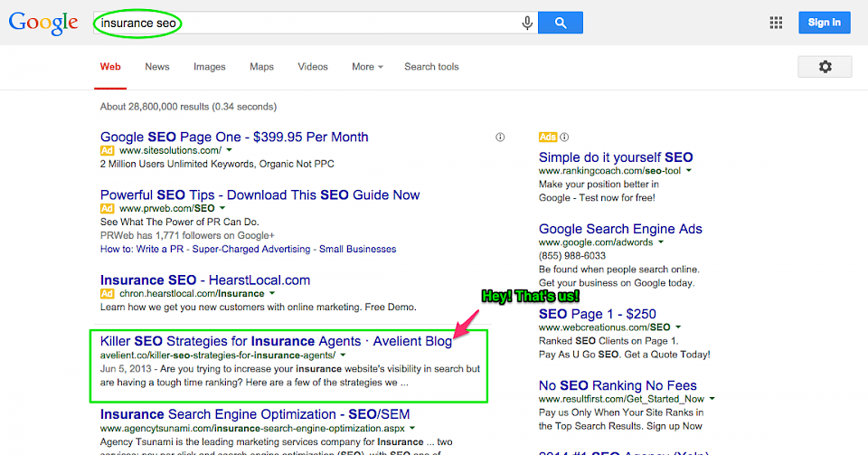Viewport: 868px width, 455px height.
Task: Open Google SEO Page One ad link
Action: 234,137
